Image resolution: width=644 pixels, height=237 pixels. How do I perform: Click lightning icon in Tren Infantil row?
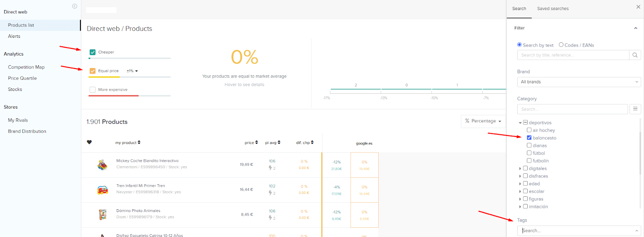(x=270, y=193)
